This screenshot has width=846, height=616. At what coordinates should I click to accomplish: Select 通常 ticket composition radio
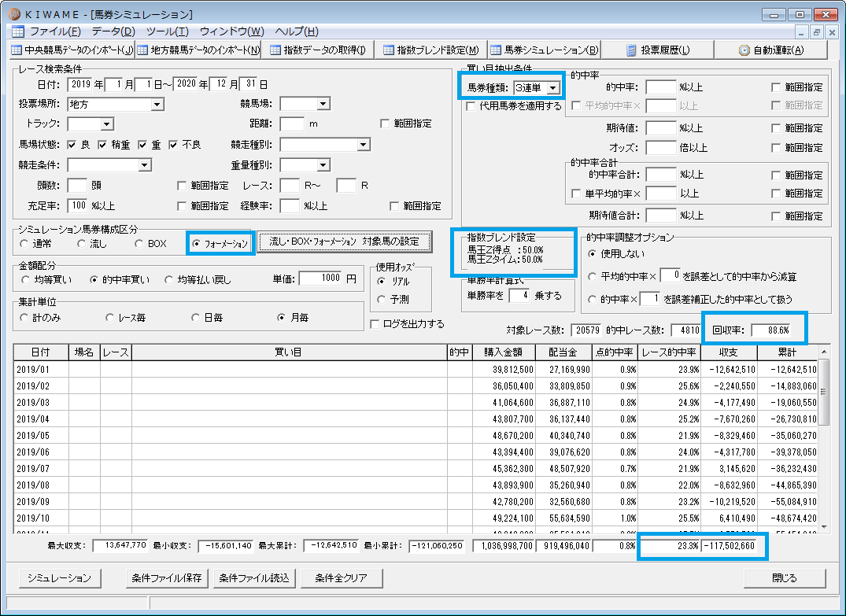click(24, 244)
